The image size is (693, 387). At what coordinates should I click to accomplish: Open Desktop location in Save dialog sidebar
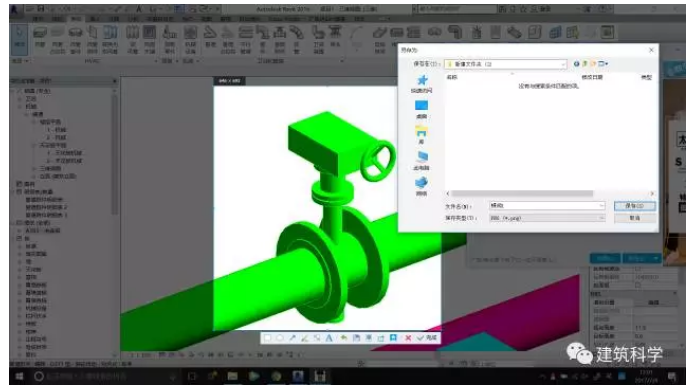point(422,109)
